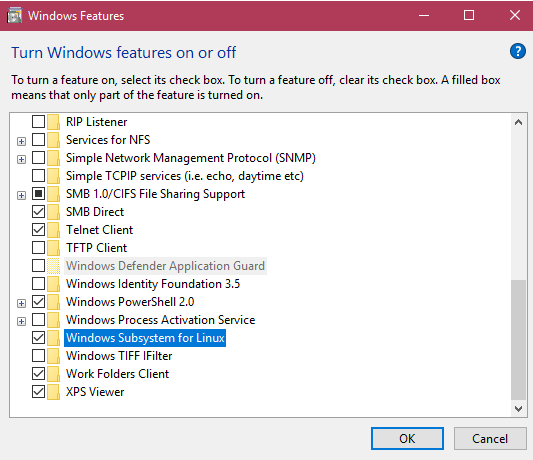Uncheck the SMB Direct checkbox
This screenshot has width=533, height=460.
(x=38, y=211)
